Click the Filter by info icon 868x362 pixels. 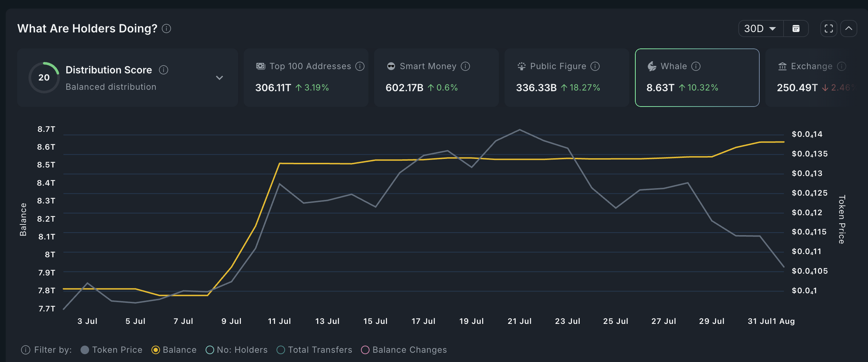[x=26, y=350]
